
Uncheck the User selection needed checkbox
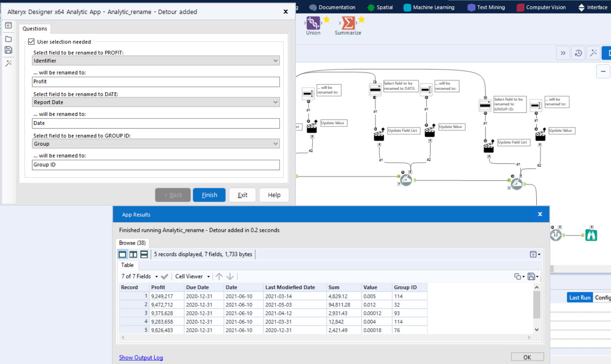[31, 41]
